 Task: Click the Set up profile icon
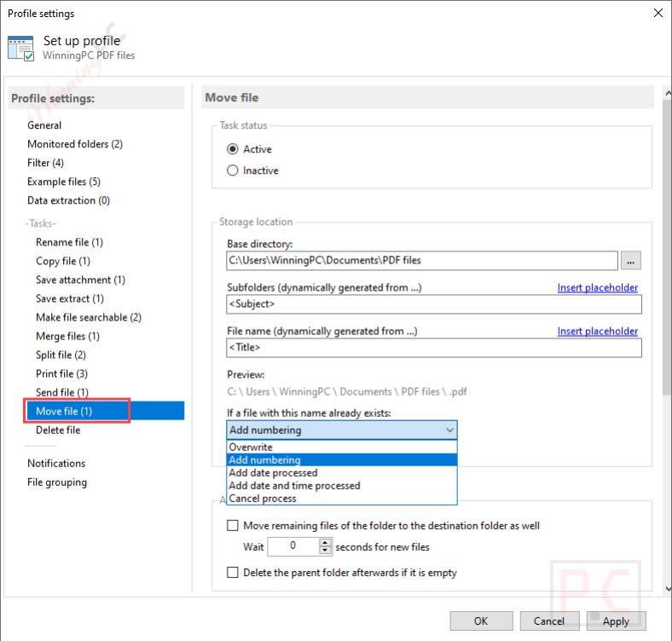pyautogui.click(x=20, y=48)
